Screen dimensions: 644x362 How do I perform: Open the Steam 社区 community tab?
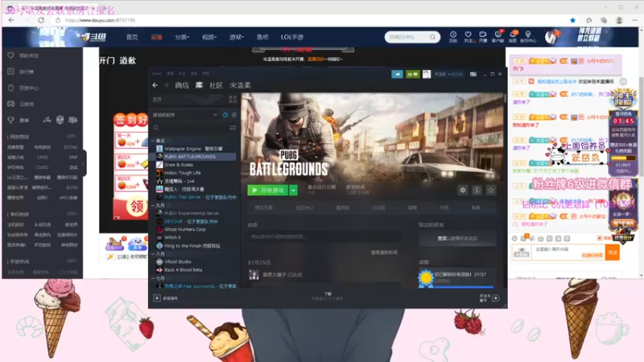coord(216,85)
